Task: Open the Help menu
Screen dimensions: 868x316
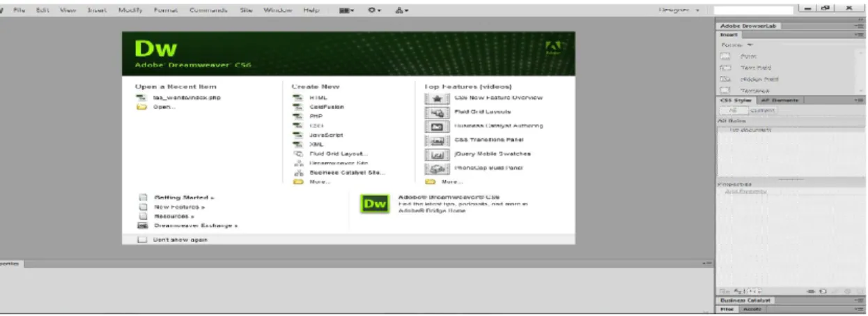Action: pos(311,10)
